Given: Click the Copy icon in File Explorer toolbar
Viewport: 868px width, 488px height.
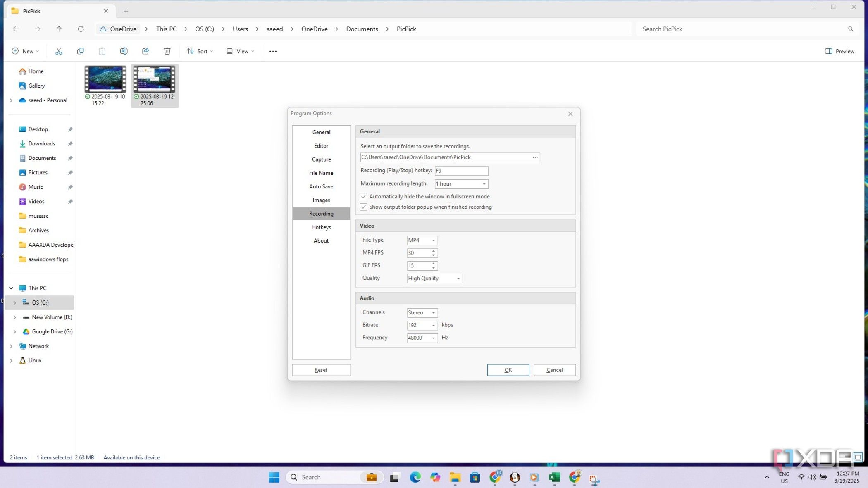Looking at the screenshot, I should point(81,51).
